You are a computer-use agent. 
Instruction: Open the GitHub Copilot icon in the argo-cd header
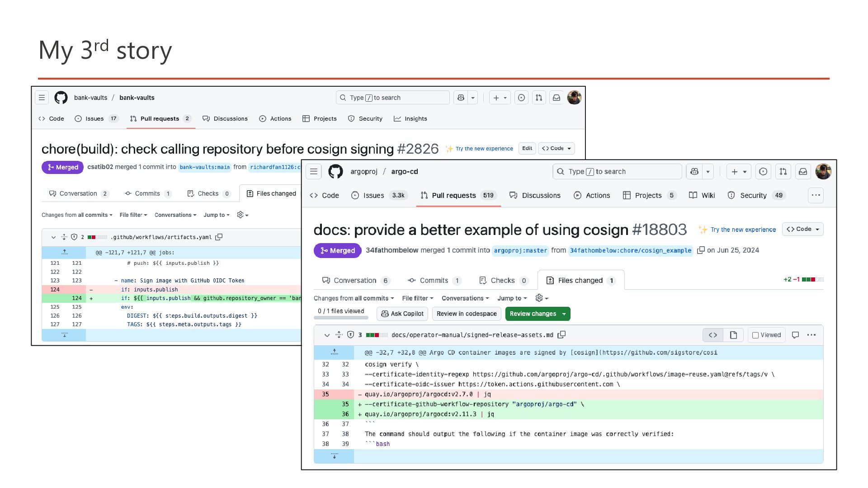click(x=695, y=172)
